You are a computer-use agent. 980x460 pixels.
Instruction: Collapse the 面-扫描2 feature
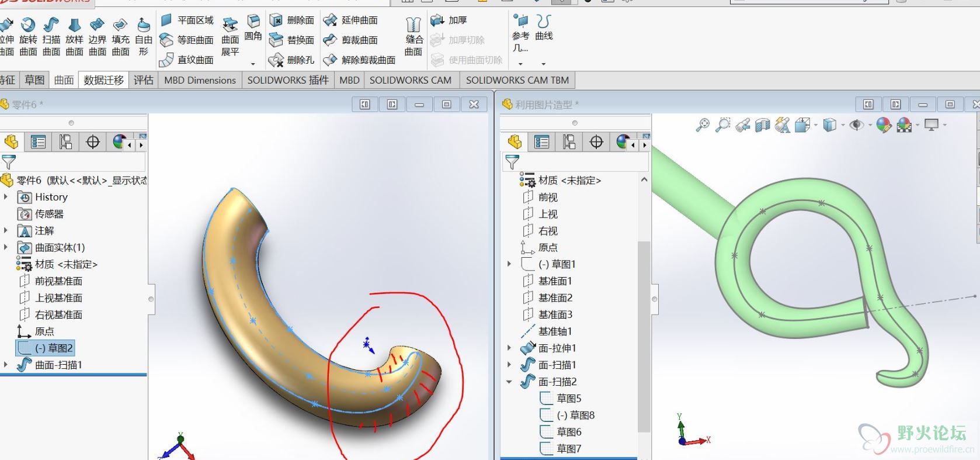click(509, 382)
